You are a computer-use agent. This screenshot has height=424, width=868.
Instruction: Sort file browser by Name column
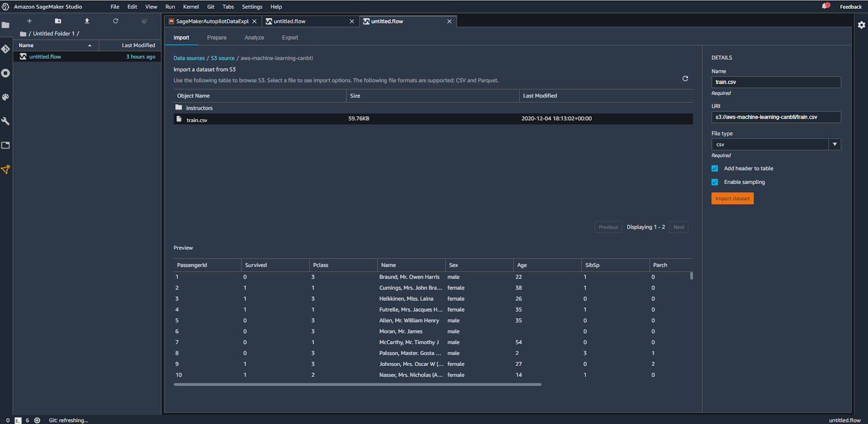click(x=26, y=46)
